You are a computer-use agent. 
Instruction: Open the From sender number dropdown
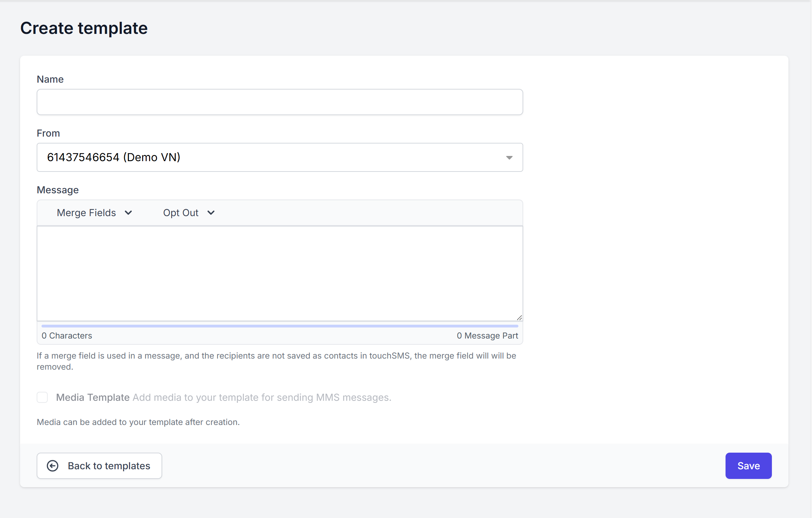[x=279, y=157]
